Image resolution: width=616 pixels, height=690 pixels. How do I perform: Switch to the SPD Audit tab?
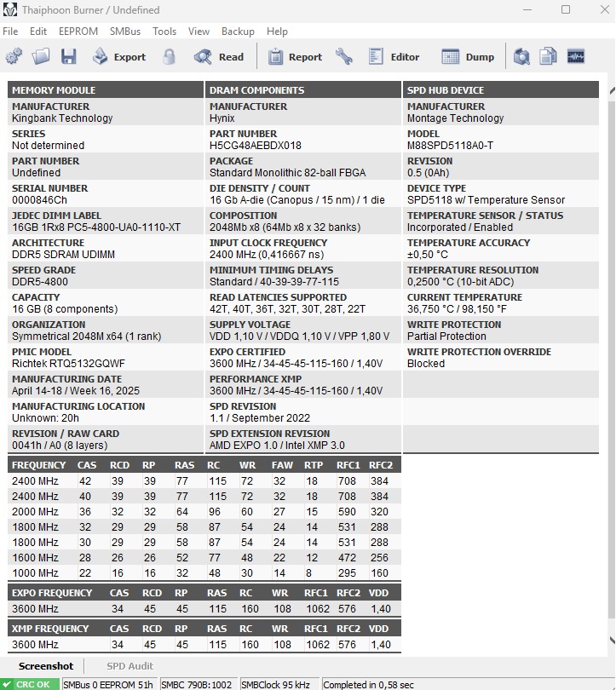coord(130,666)
